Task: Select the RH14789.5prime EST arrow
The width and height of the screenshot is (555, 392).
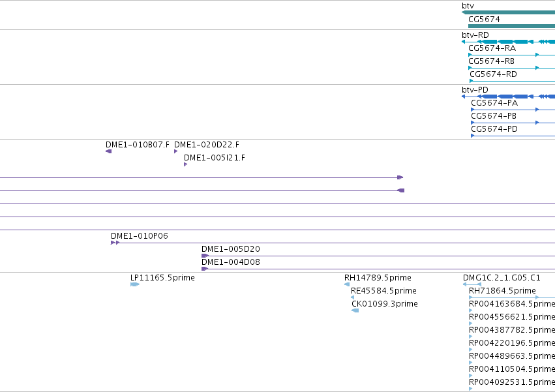Action: tap(347, 284)
